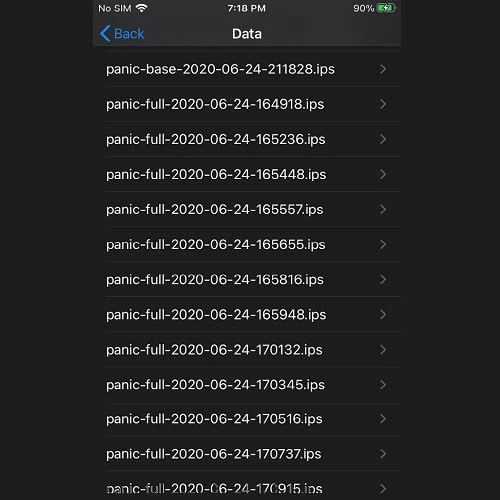Screen dimensions: 500x500
Task: Tap the Wi-Fi status icon
Action: pos(142,8)
